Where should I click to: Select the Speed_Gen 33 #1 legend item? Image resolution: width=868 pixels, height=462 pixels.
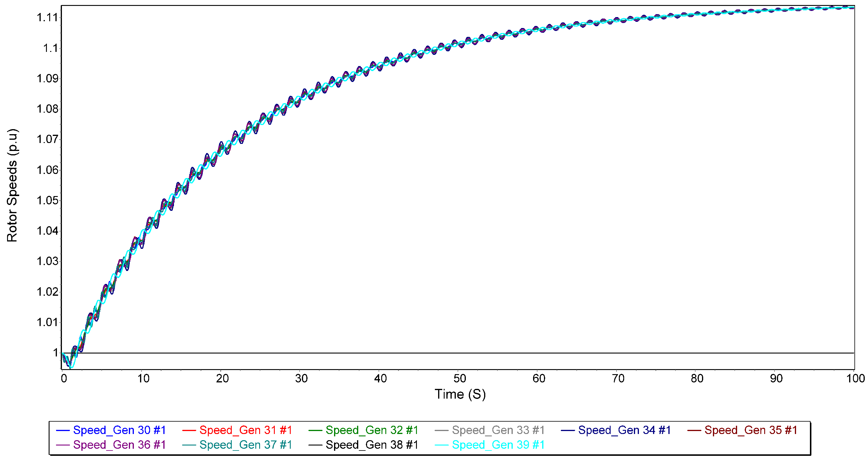(498, 430)
